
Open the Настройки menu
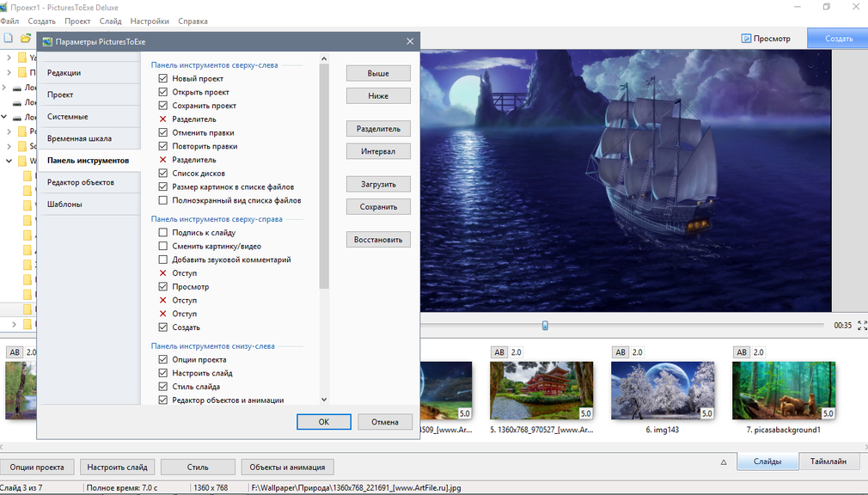click(150, 21)
